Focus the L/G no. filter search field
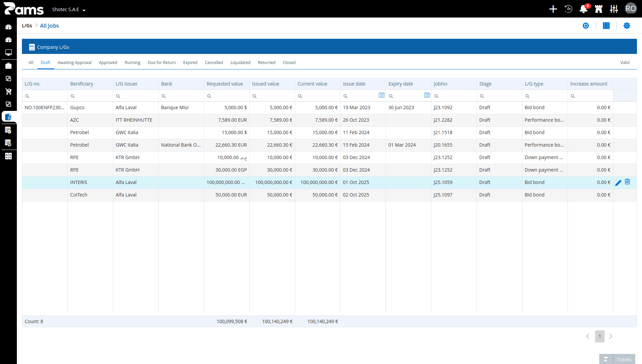The width and height of the screenshot is (642, 364). pos(45,96)
